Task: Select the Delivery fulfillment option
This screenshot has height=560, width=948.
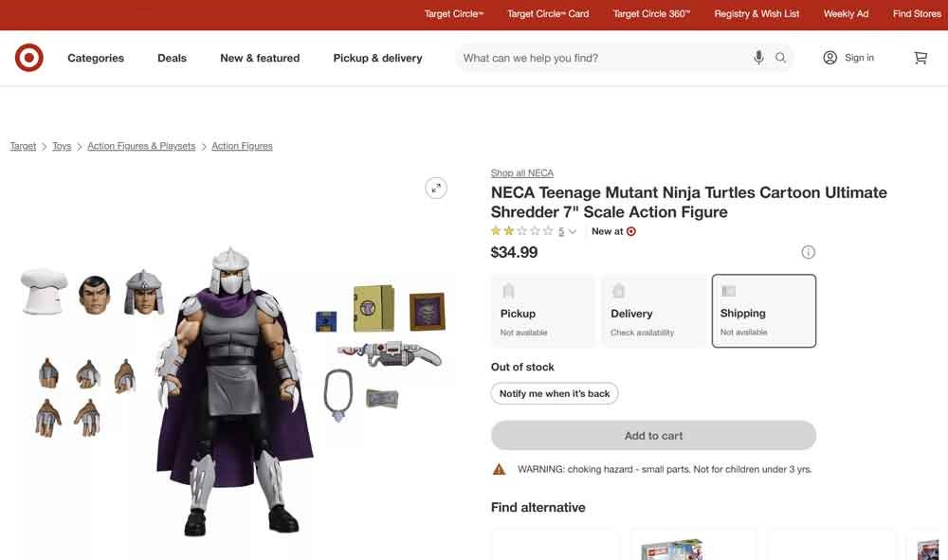Action: tap(653, 310)
